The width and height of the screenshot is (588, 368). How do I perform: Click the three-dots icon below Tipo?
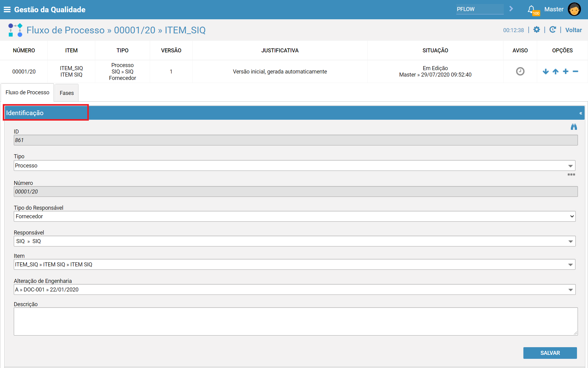tap(571, 175)
